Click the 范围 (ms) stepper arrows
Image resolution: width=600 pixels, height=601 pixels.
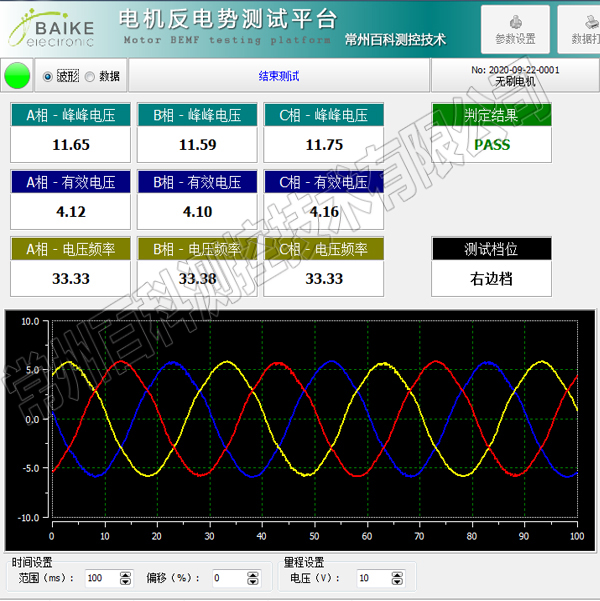tap(125, 578)
